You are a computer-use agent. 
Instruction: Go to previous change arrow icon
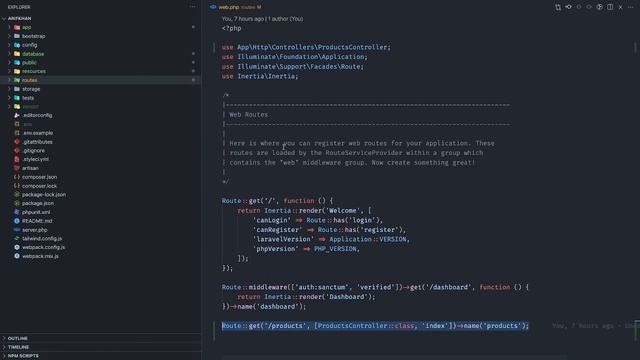tap(569, 7)
